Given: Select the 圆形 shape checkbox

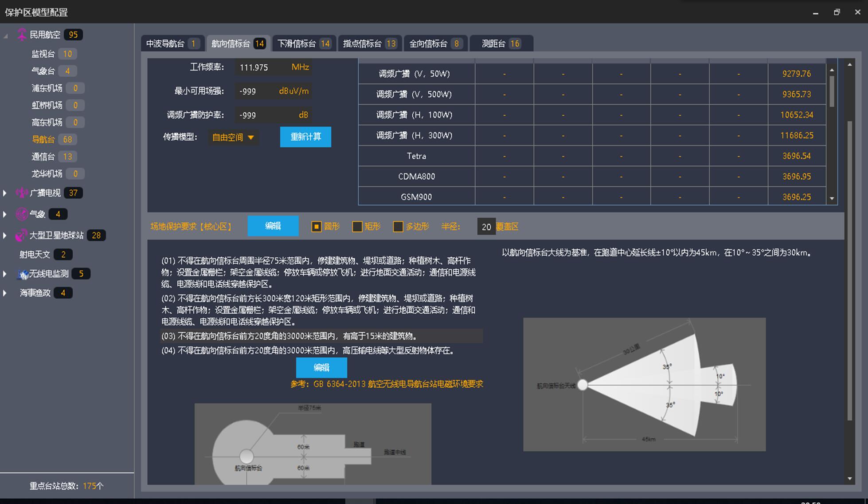Looking at the screenshot, I should (316, 227).
